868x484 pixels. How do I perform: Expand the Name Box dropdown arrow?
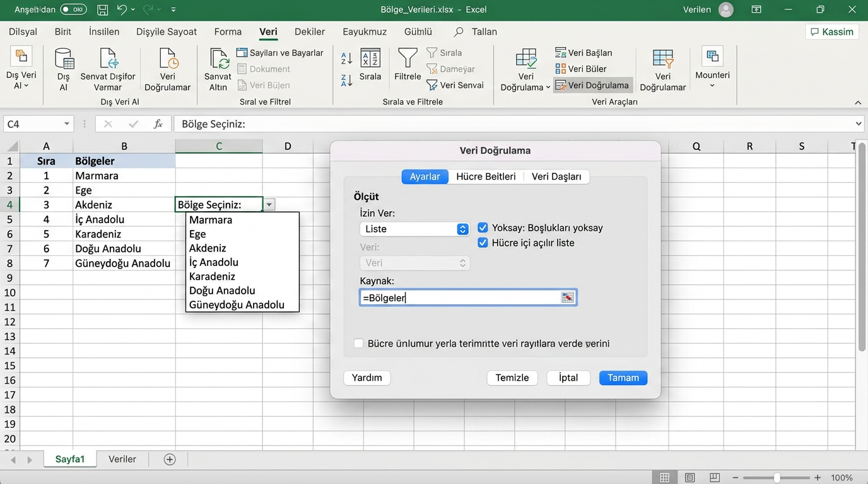pos(67,124)
